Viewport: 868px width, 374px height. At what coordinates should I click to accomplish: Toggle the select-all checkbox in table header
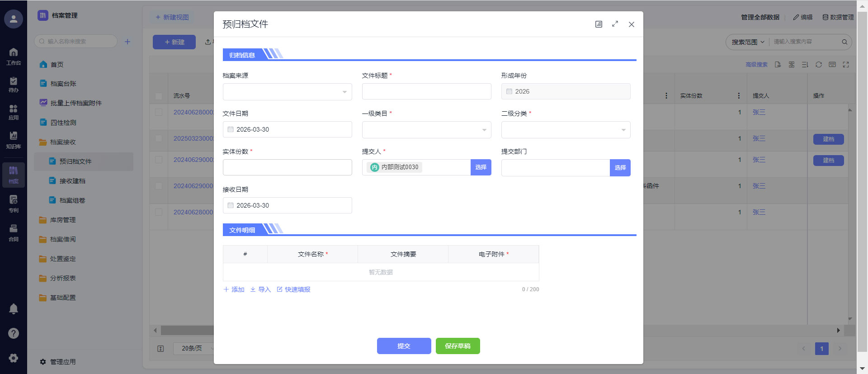(159, 96)
